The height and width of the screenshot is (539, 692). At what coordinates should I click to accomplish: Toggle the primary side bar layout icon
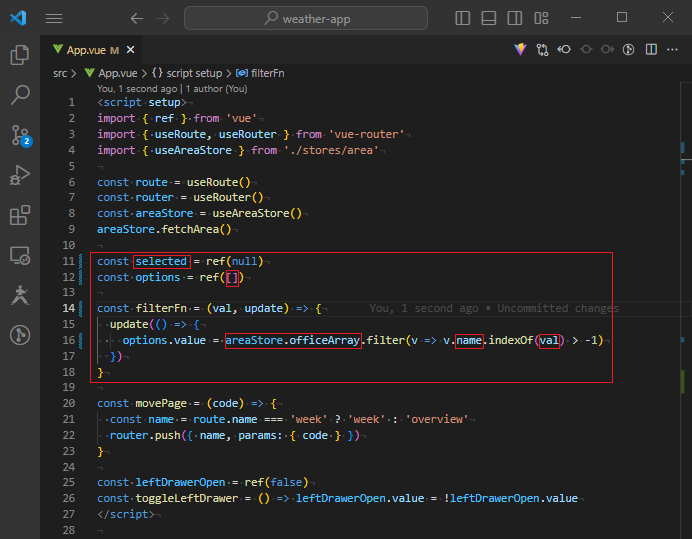pyautogui.click(x=463, y=18)
